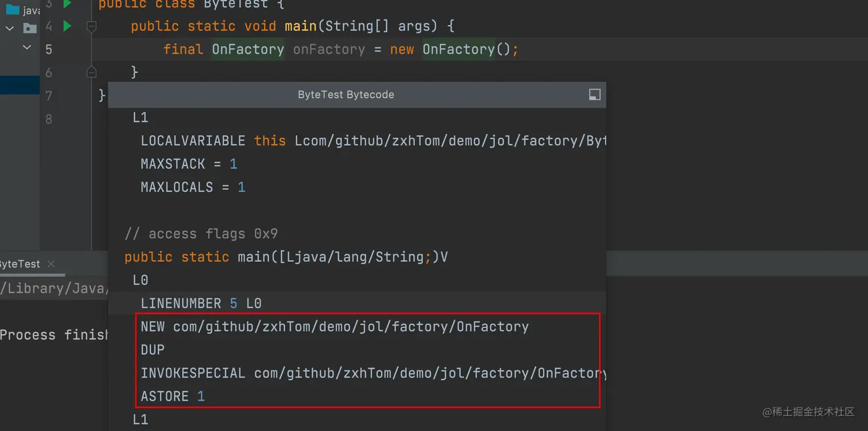
Task: Click the ByteTest Bytecode popup title
Action: click(x=346, y=95)
